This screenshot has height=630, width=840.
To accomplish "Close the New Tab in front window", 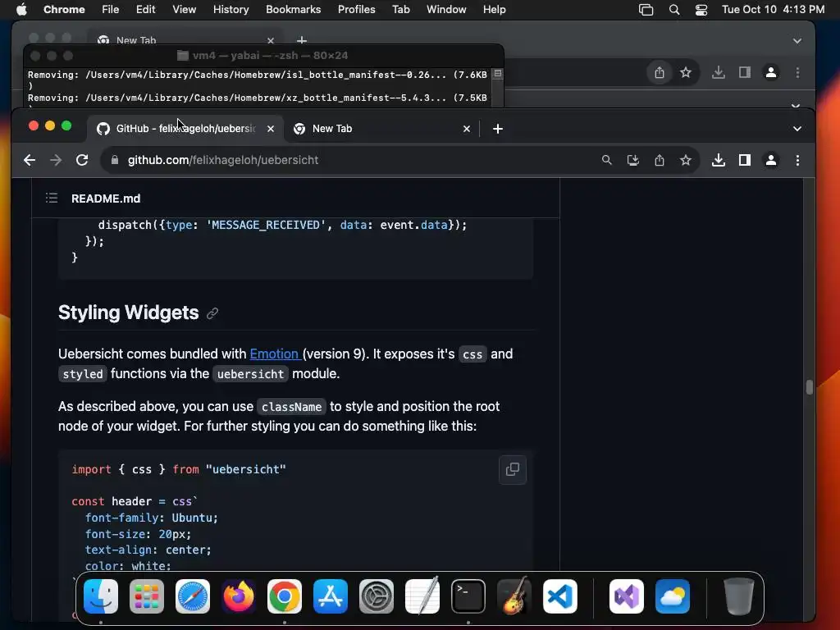I will pos(467,129).
